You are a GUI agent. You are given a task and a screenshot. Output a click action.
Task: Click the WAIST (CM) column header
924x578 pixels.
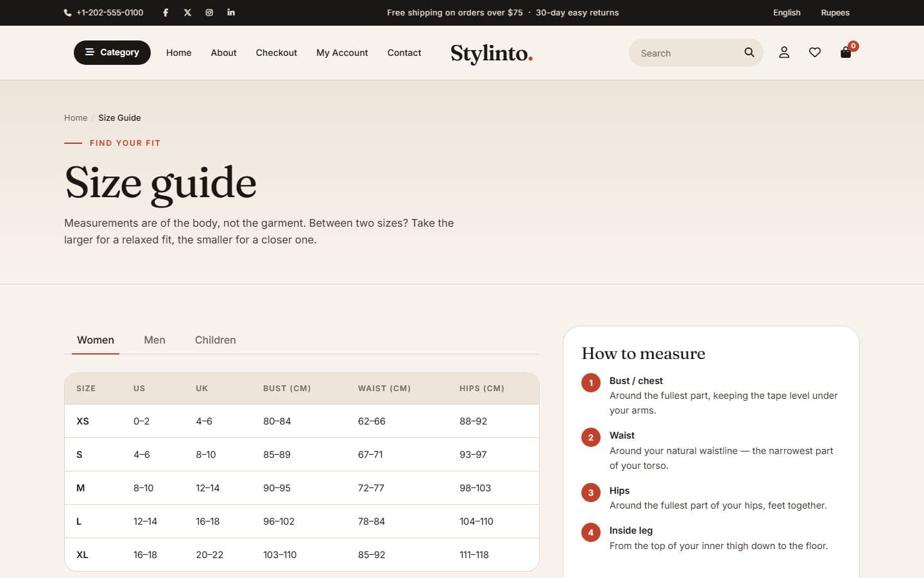(384, 389)
